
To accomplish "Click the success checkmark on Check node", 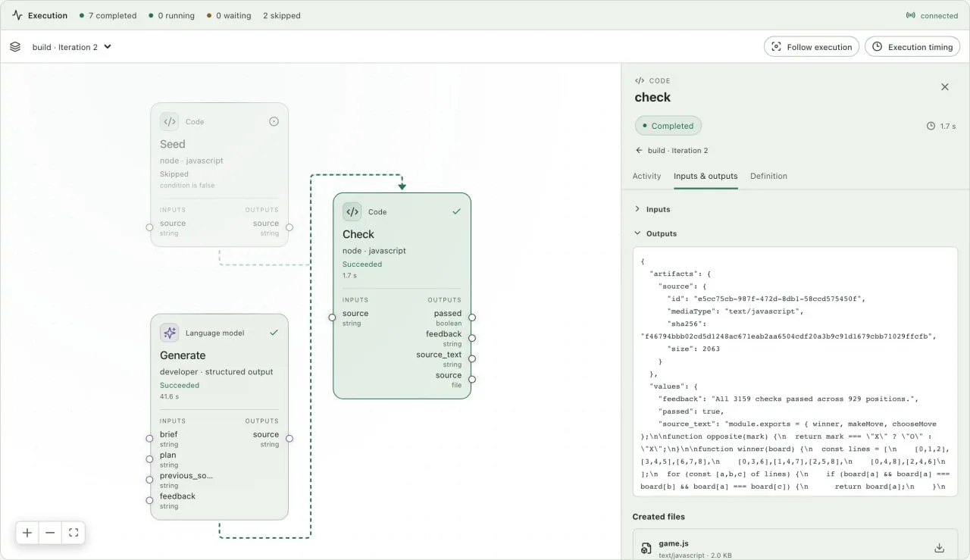I will click(456, 211).
